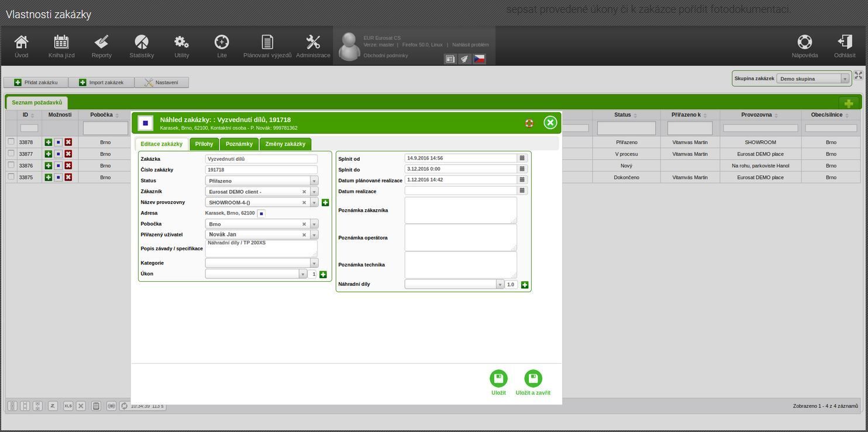Add spare part with green plus icon
Viewport: 868px width, 432px height.
click(x=525, y=285)
